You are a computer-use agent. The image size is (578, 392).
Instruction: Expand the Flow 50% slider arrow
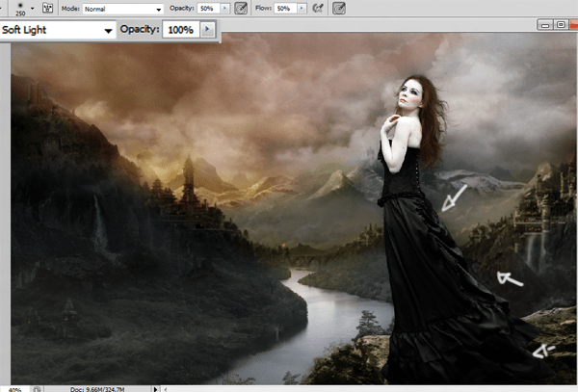302,8
